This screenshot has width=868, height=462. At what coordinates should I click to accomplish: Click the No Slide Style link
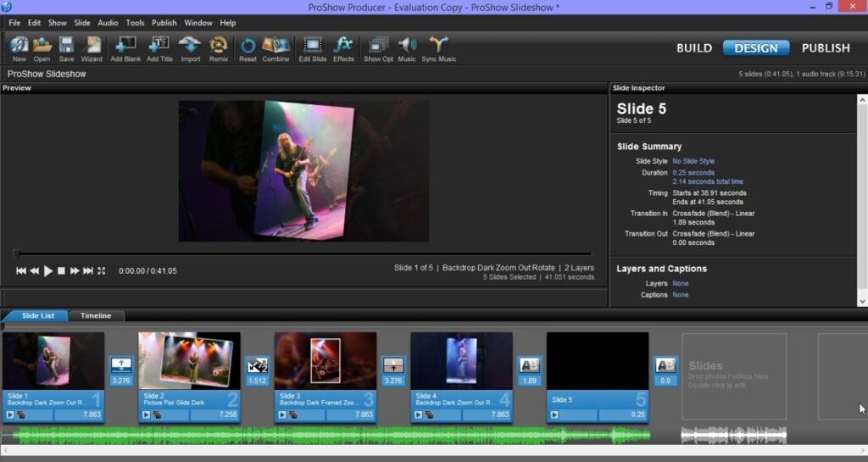[x=693, y=161]
